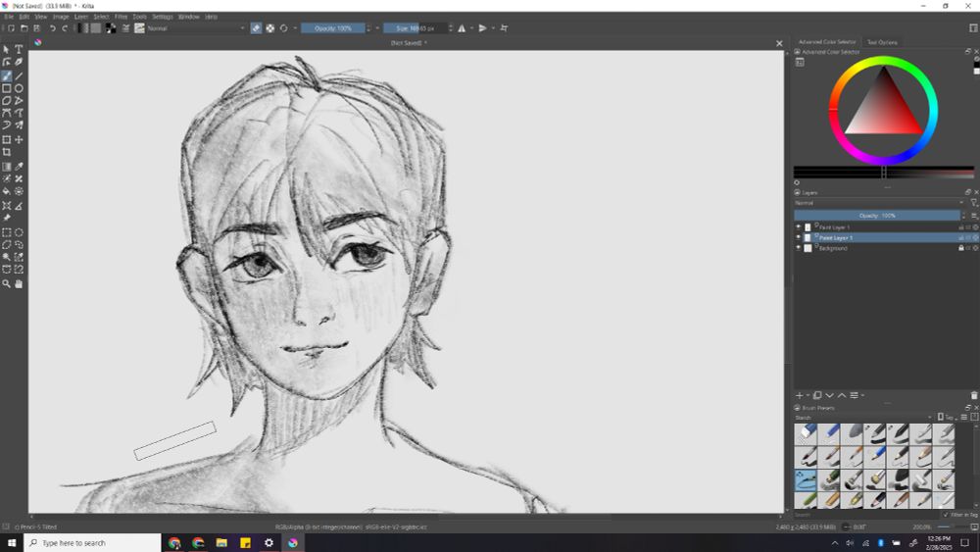Switch to Advanced Color Selector tab
The image size is (980, 552).
pyautogui.click(x=827, y=42)
